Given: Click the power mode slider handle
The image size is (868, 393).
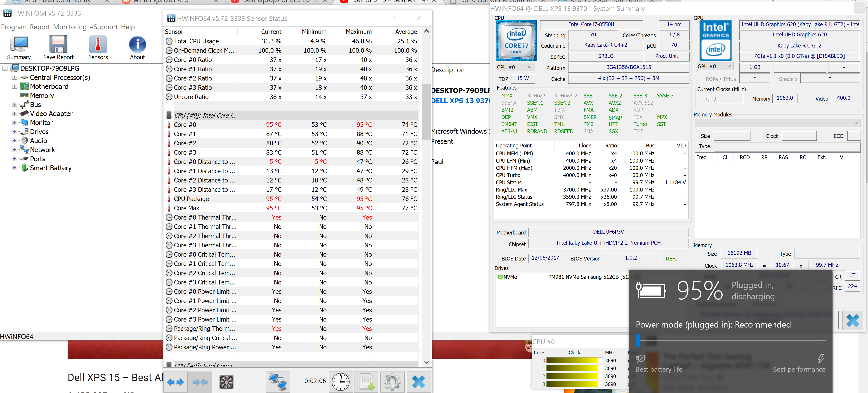Looking at the screenshot, I should (638, 340).
